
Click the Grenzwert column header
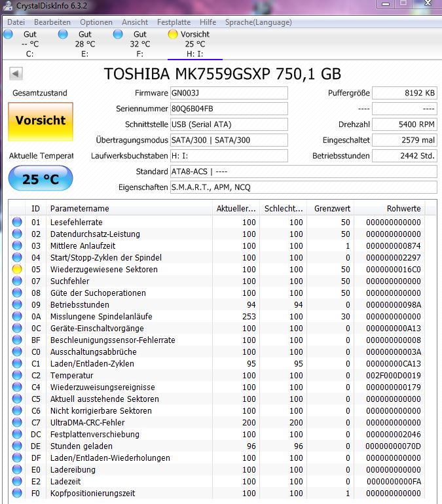pos(331,209)
